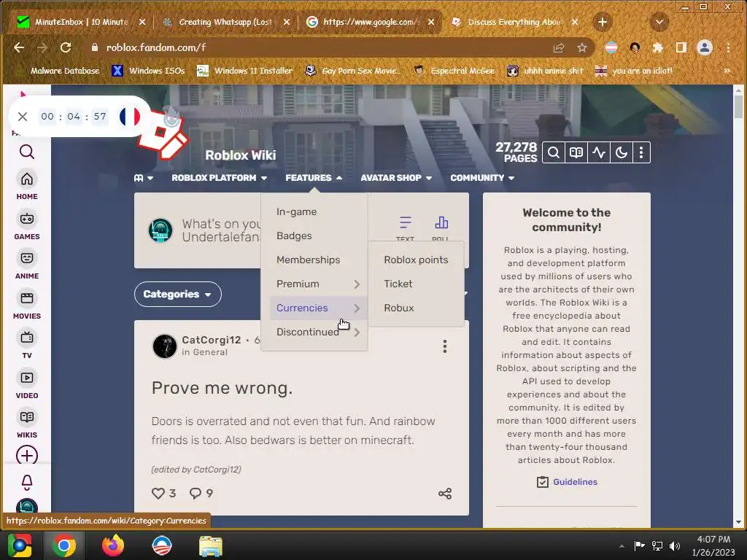
Task: Open the recent activity pulse icon
Action: (598, 153)
